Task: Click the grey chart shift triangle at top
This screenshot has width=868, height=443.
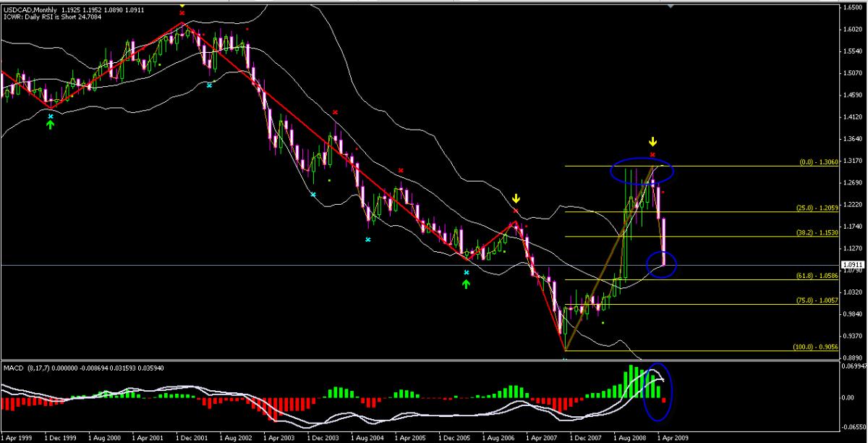Action: click(x=671, y=6)
